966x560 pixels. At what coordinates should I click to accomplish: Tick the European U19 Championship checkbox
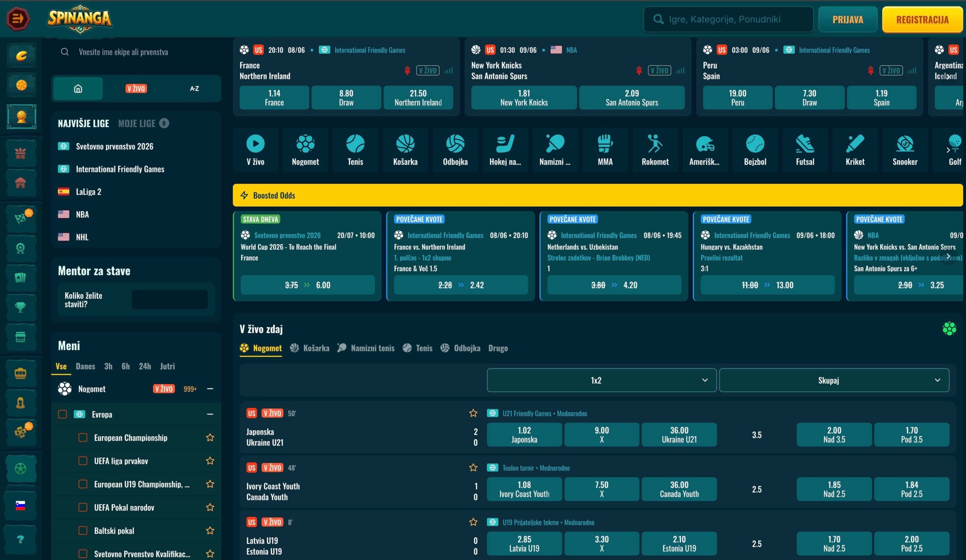pyautogui.click(x=83, y=484)
